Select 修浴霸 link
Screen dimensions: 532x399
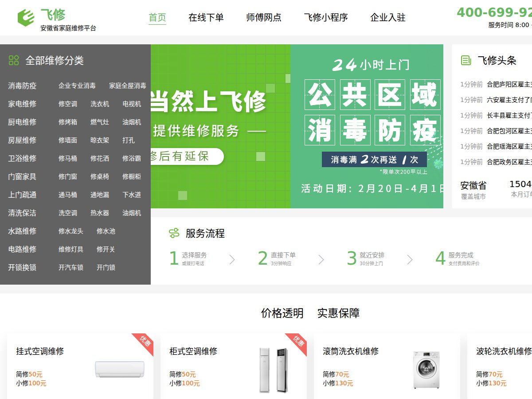(x=132, y=158)
